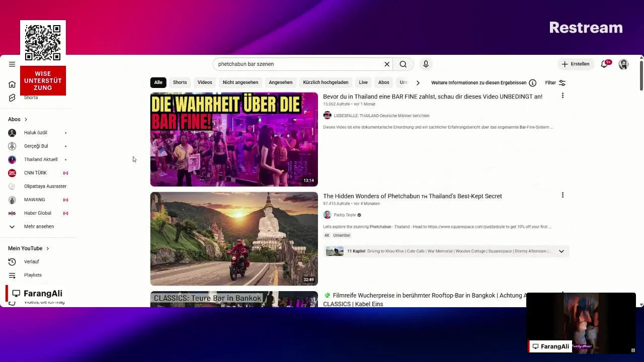Clear the search box text
This screenshot has width=644, height=362.
[x=387, y=64]
